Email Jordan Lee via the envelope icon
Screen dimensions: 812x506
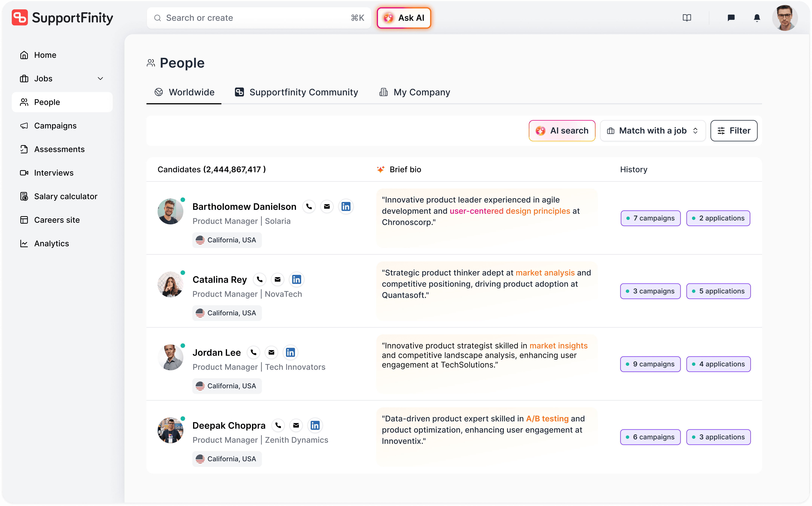click(x=272, y=352)
